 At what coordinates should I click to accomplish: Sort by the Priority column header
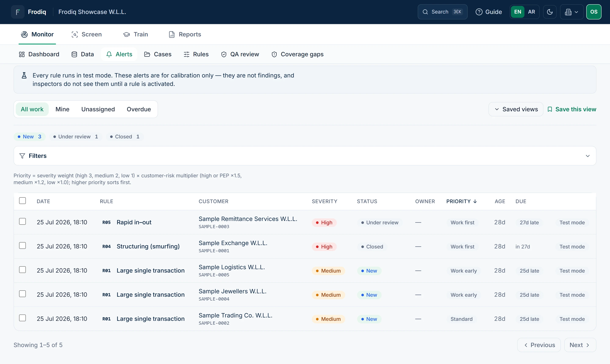(x=462, y=201)
